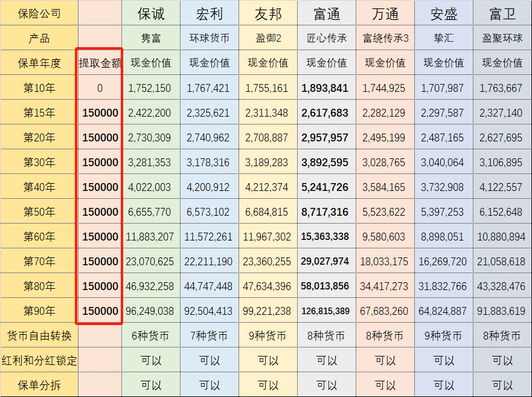Viewport: 532px width, 397px height.
Task: Select the 红利和分红锁定 row label
Action: [39, 360]
